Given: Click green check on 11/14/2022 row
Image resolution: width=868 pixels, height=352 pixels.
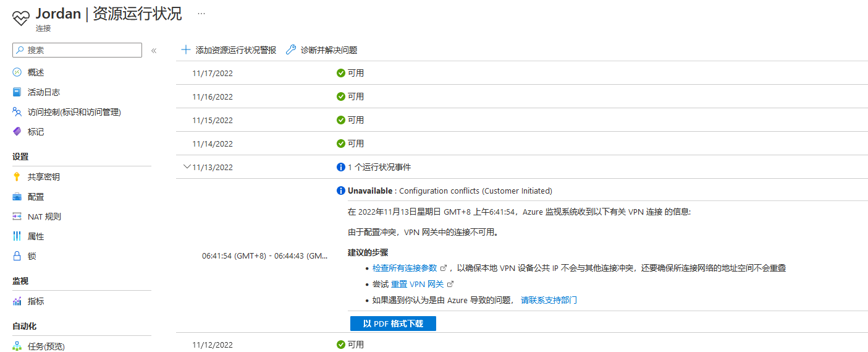Looking at the screenshot, I should click(340, 144).
